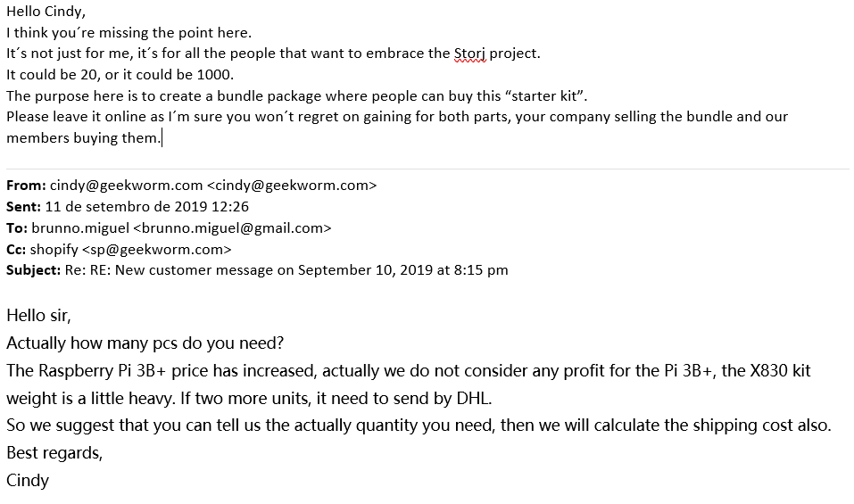
Task: Click the misspelled word Storj
Action: coord(470,54)
